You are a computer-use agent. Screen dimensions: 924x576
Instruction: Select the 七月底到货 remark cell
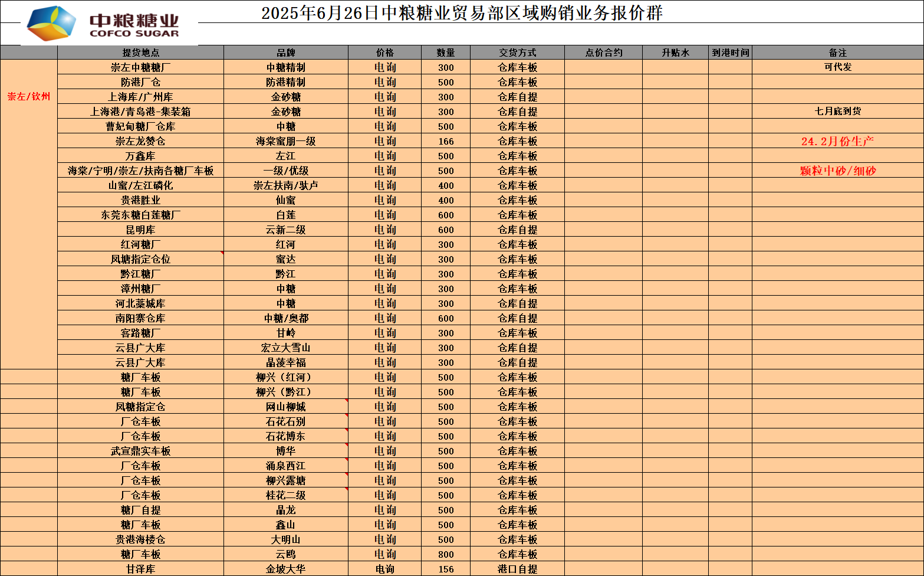pos(837,112)
